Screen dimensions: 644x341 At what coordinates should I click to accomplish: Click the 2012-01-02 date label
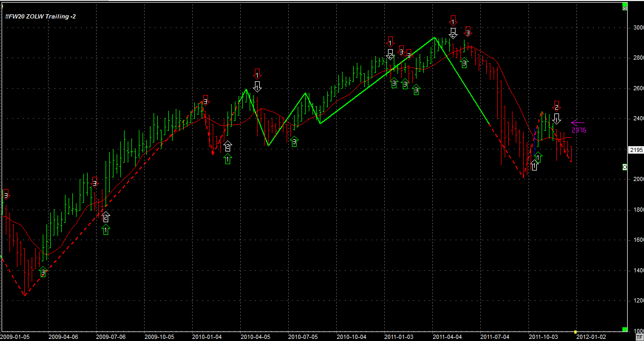(592, 336)
